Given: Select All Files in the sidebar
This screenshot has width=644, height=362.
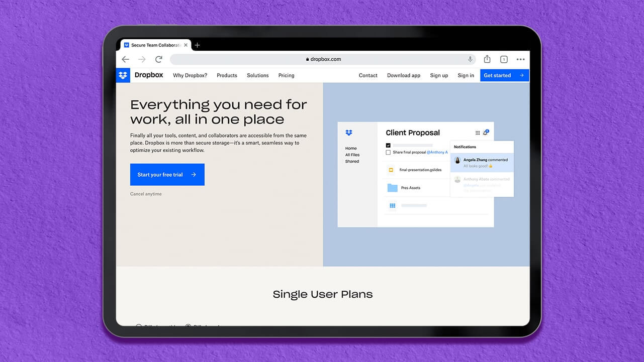Looking at the screenshot, I should pos(352,155).
